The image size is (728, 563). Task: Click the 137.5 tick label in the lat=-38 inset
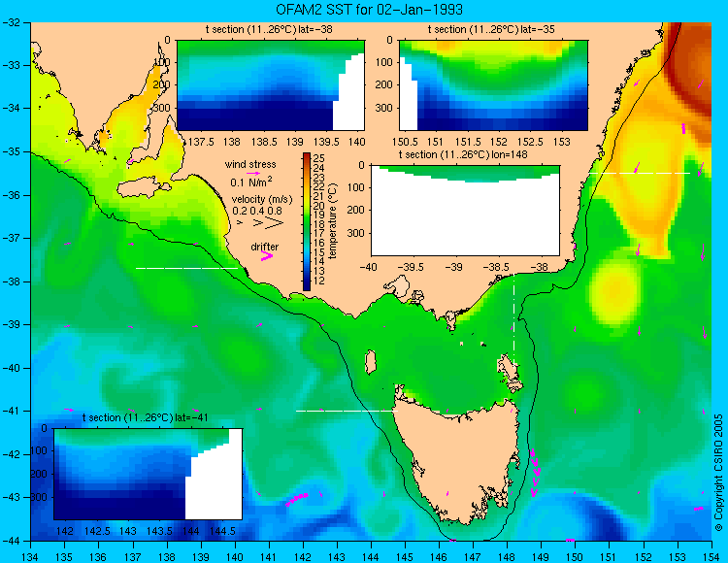coord(201,142)
